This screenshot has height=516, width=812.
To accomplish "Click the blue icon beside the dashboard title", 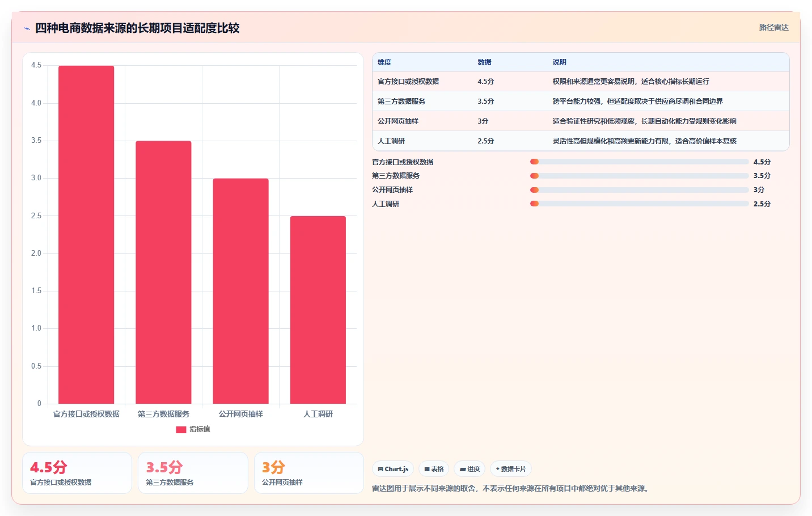I will pyautogui.click(x=27, y=28).
